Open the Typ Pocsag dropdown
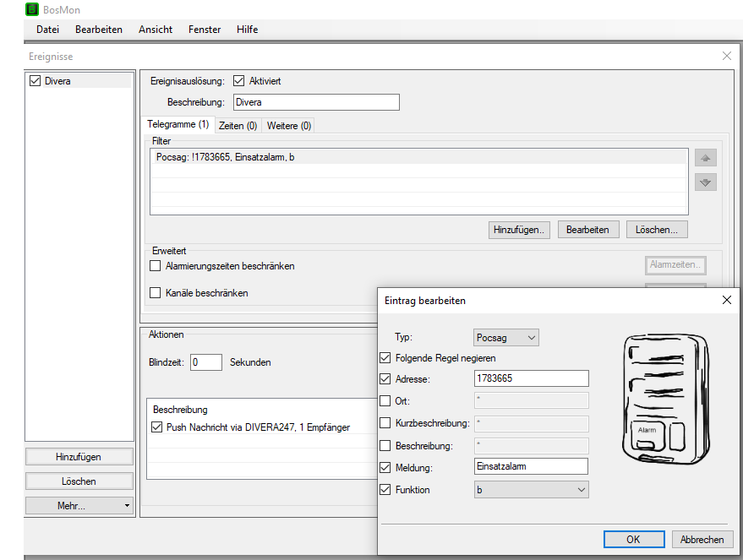 505,338
